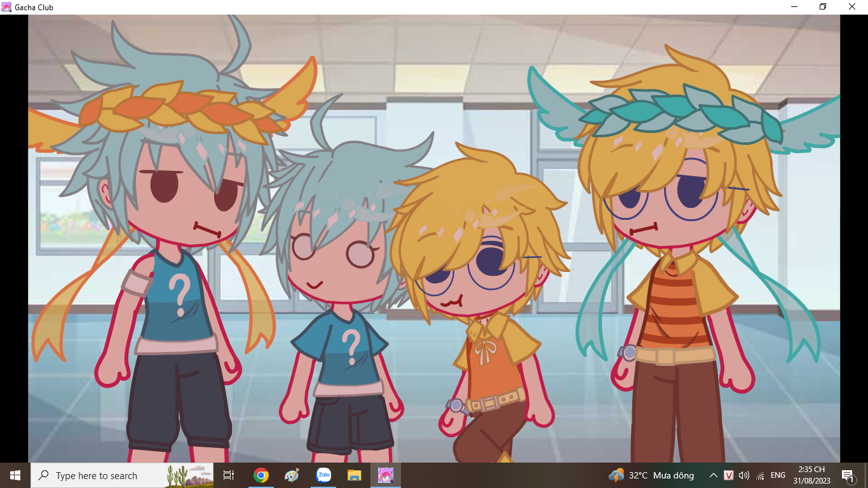This screenshot has width=868, height=488.
Task: Expand the hidden system tray icons chevron
Action: point(714,475)
